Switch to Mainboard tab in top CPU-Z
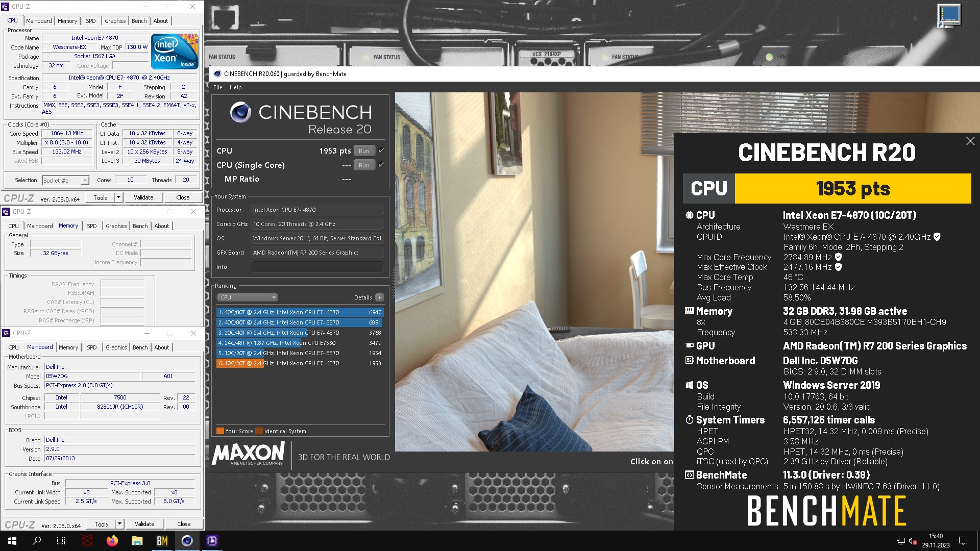980x551 pixels. [39, 21]
